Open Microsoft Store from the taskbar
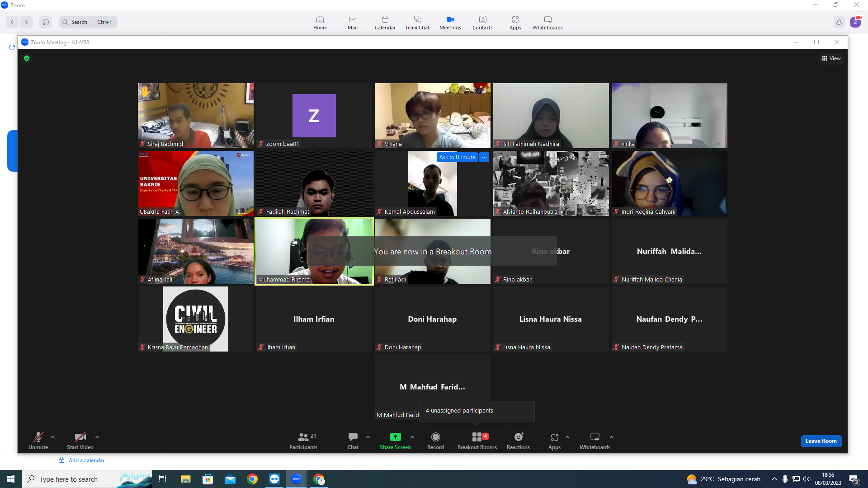 [208, 479]
